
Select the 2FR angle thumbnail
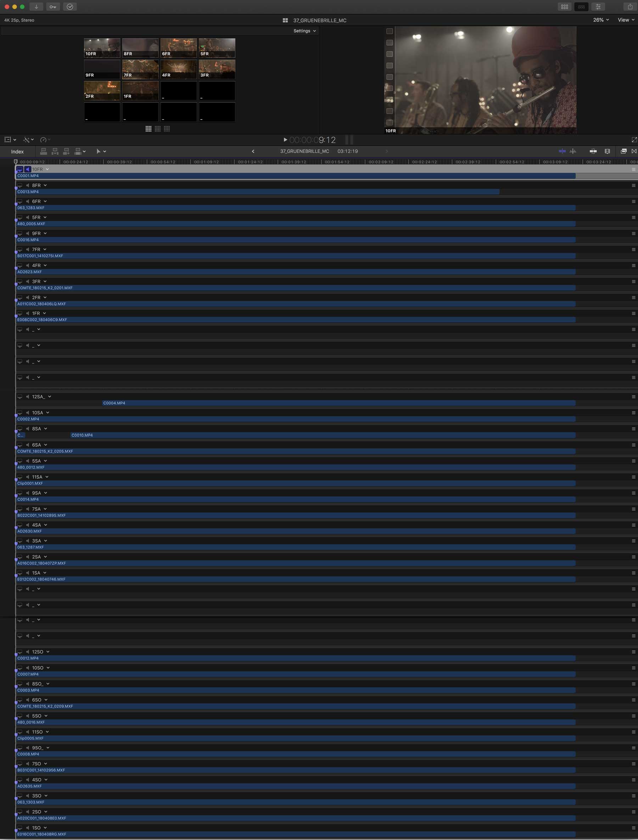[102, 90]
